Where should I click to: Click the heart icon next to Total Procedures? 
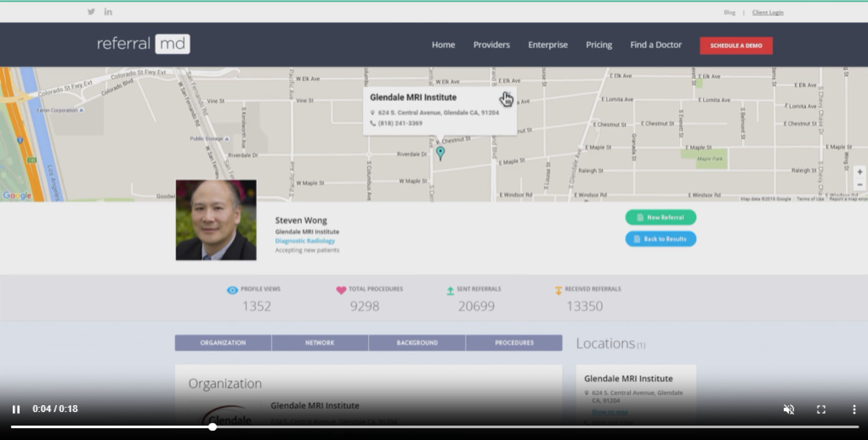[x=340, y=290]
